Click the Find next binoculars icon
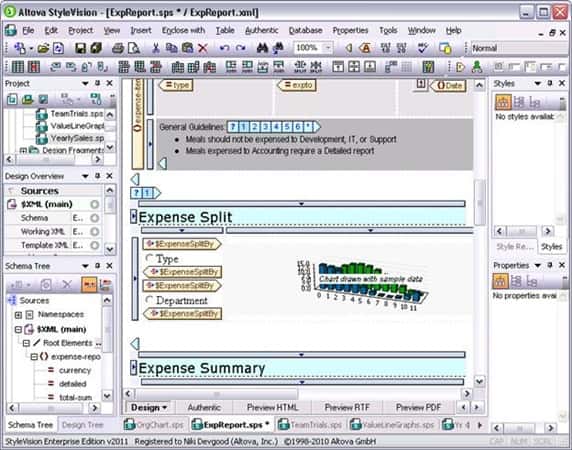This screenshot has height=450, width=572. (278, 48)
